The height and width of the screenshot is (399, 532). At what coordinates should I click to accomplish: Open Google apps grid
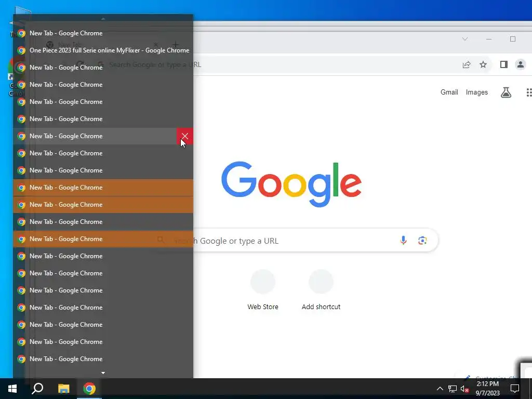(x=528, y=92)
